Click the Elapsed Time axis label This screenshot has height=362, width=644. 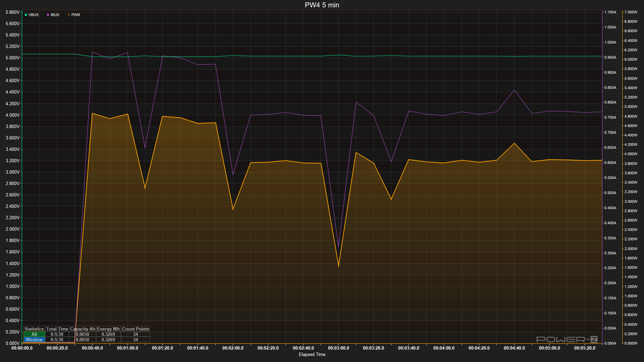[x=312, y=354]
